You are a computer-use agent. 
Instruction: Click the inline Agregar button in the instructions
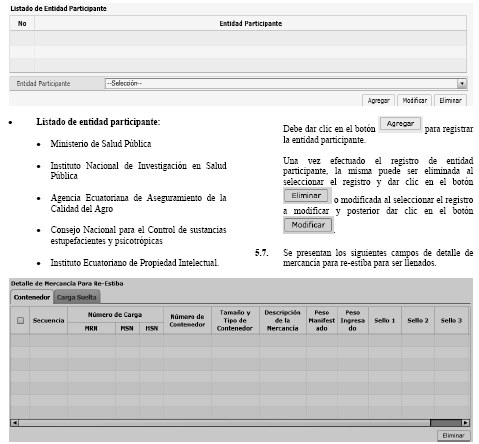400,124
